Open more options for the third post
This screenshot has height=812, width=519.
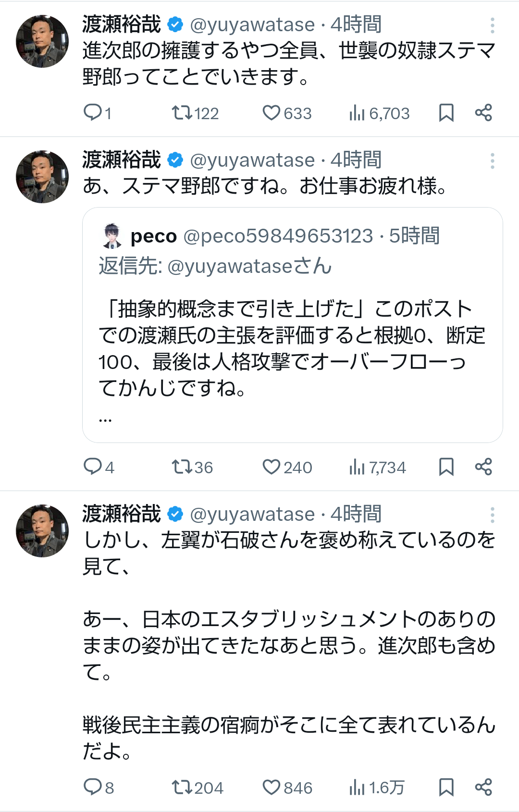point(492,515)
